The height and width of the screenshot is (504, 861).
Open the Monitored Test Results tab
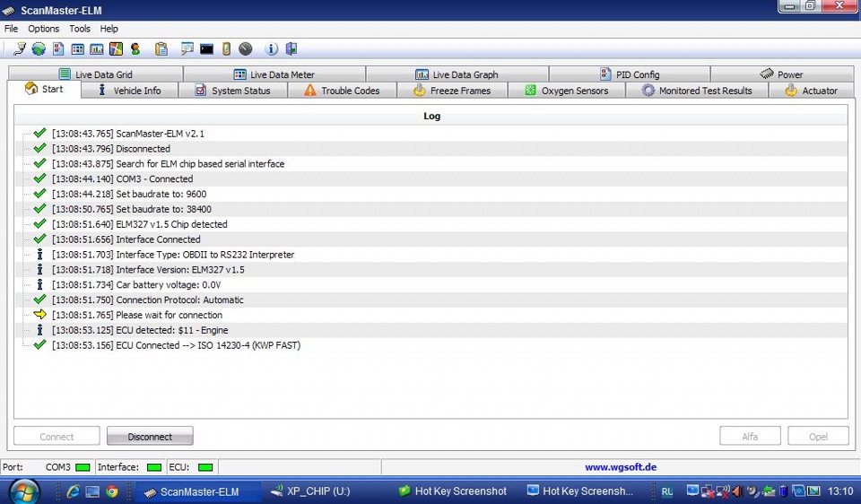[697, 91]
